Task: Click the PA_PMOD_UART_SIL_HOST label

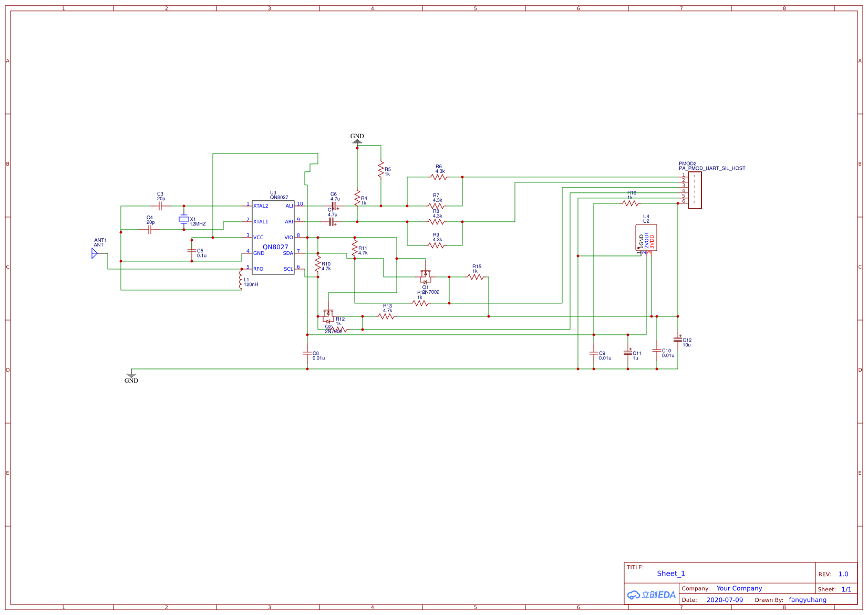Action: tap(712, 168)
